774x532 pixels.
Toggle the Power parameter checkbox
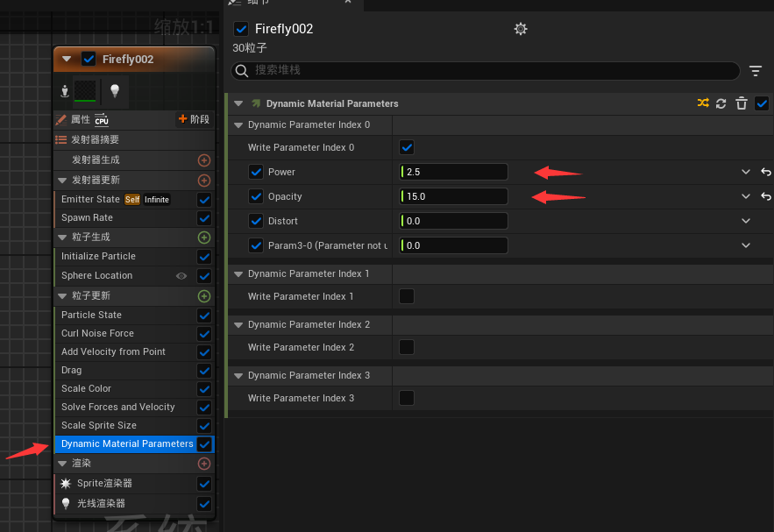(256, 172)
